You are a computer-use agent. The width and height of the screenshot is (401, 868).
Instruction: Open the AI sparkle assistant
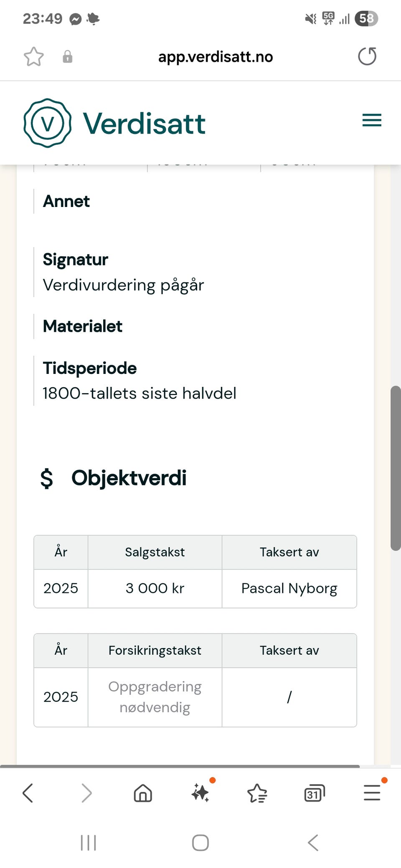pos(200,793)
